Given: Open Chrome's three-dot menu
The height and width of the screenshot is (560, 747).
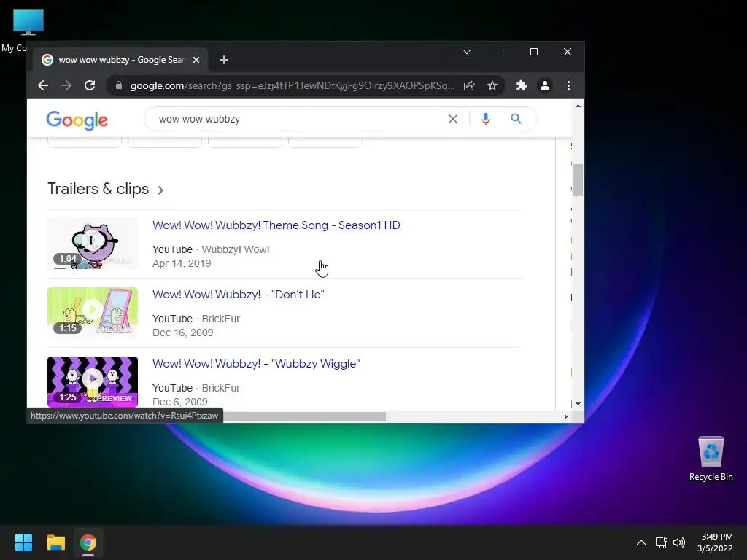Looking at the screenshot, I should pos(568,86).
